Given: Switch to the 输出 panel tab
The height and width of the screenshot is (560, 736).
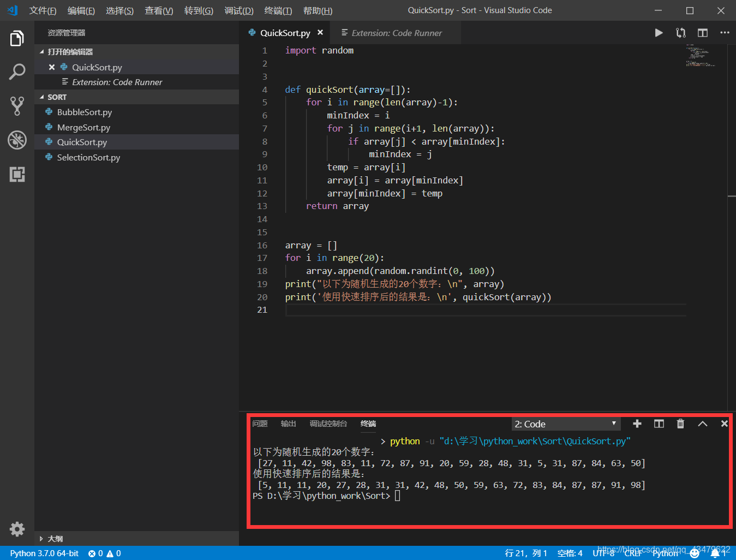Looking at the screenshot, I should (x=288, y=424).
